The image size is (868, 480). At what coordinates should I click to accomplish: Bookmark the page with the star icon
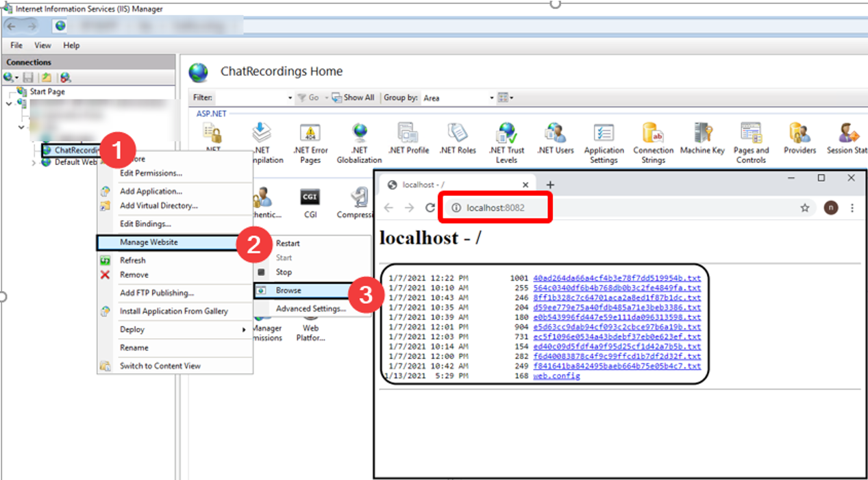pyautogui.click(x=805, y=207)
